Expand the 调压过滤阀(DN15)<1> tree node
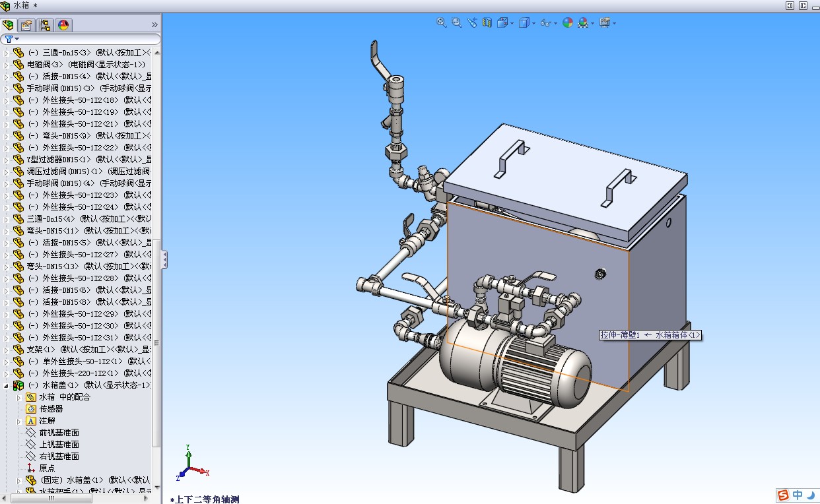 coord(7,172)
